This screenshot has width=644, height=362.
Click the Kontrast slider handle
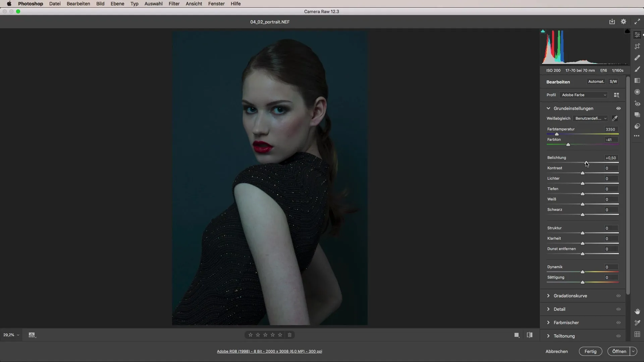point(583,173)
